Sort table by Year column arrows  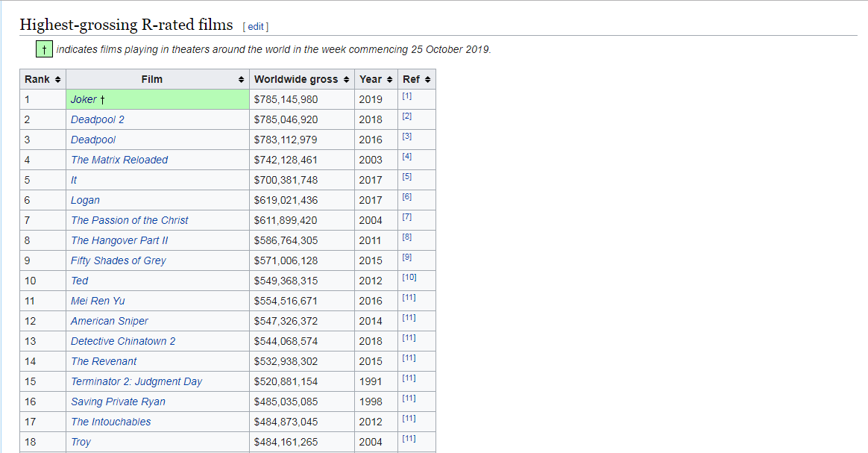click(x=390, y=80)
